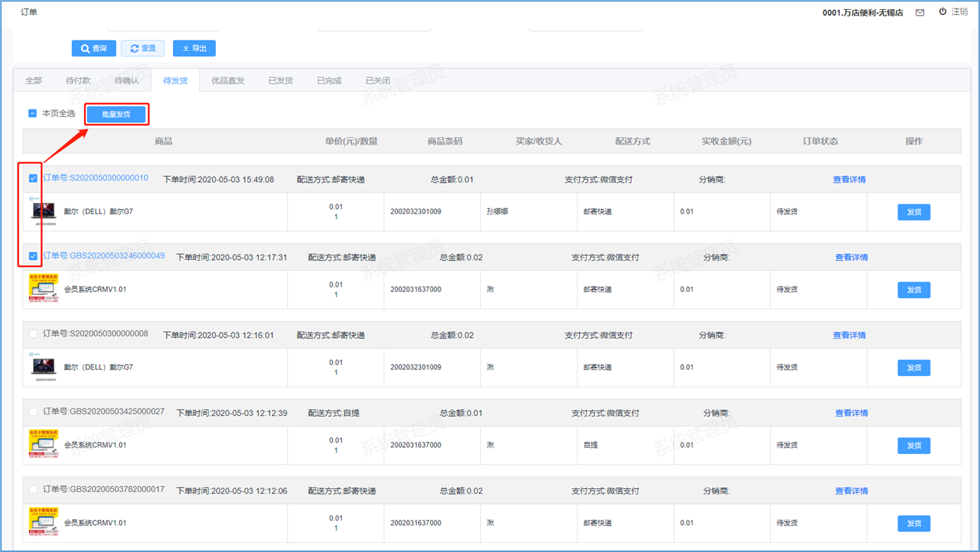Screen dimensions: 980x552
Task: Click the 重置 reset button
Action: click(x=142, y=49)
